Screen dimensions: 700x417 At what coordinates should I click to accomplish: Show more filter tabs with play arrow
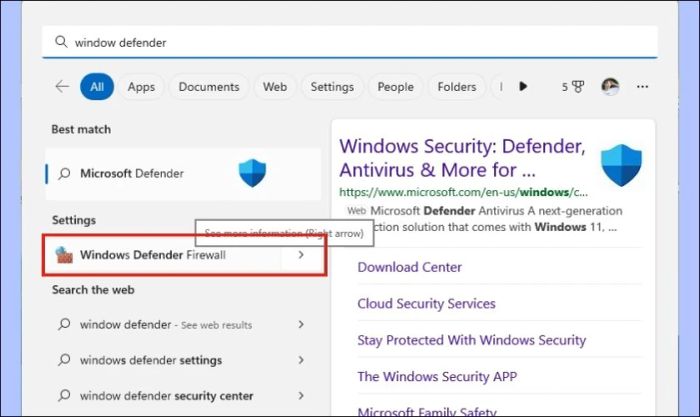tap(523, 86)
